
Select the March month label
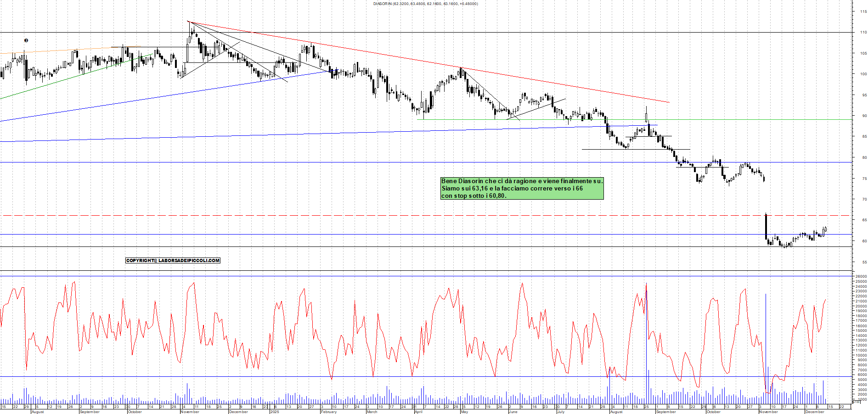[x=372, y=412]
